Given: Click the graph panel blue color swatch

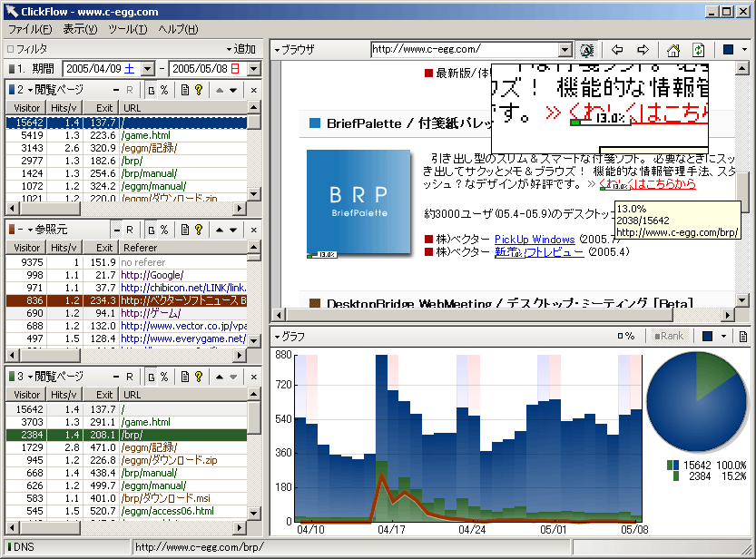Looking at the screenshot, I should pyautogui.click(x=707, y=337).
